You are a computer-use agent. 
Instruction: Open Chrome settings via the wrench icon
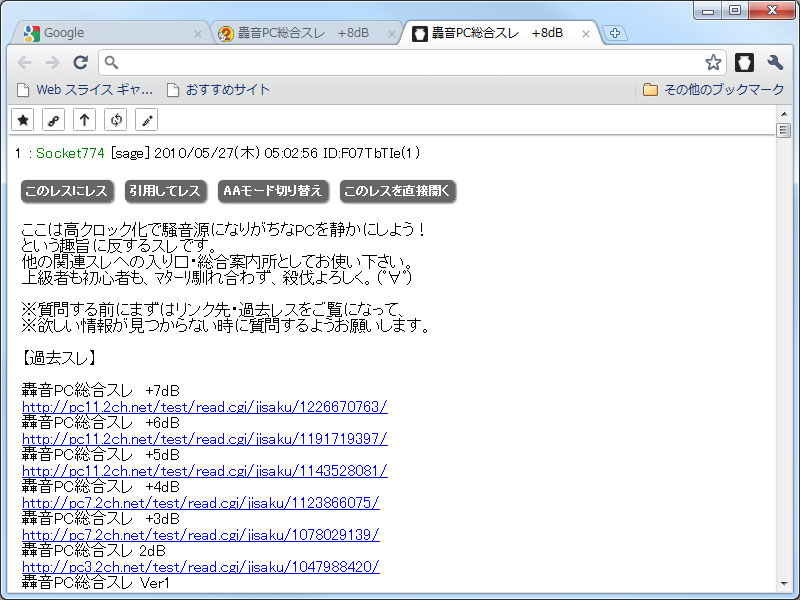click(775, 62)
